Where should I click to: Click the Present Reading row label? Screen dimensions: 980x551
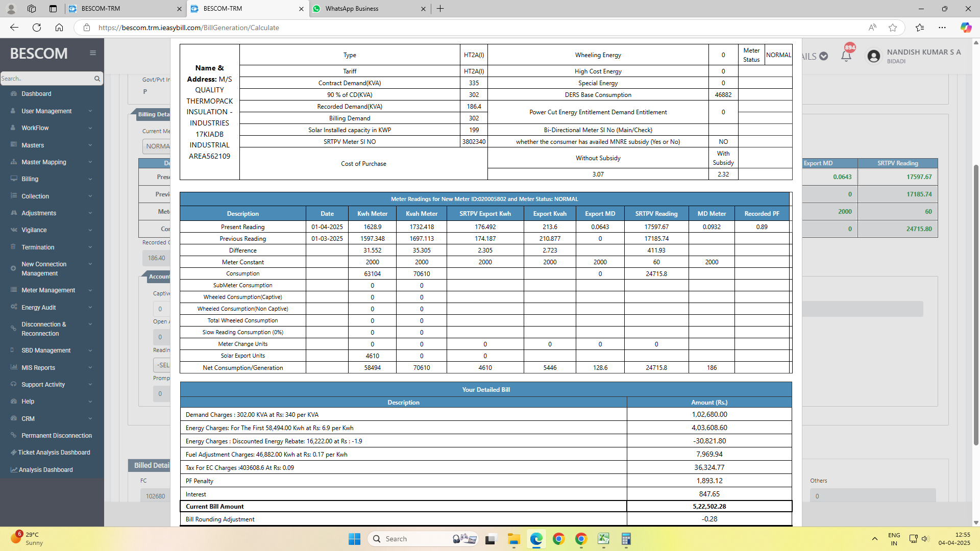pos(242,227)
